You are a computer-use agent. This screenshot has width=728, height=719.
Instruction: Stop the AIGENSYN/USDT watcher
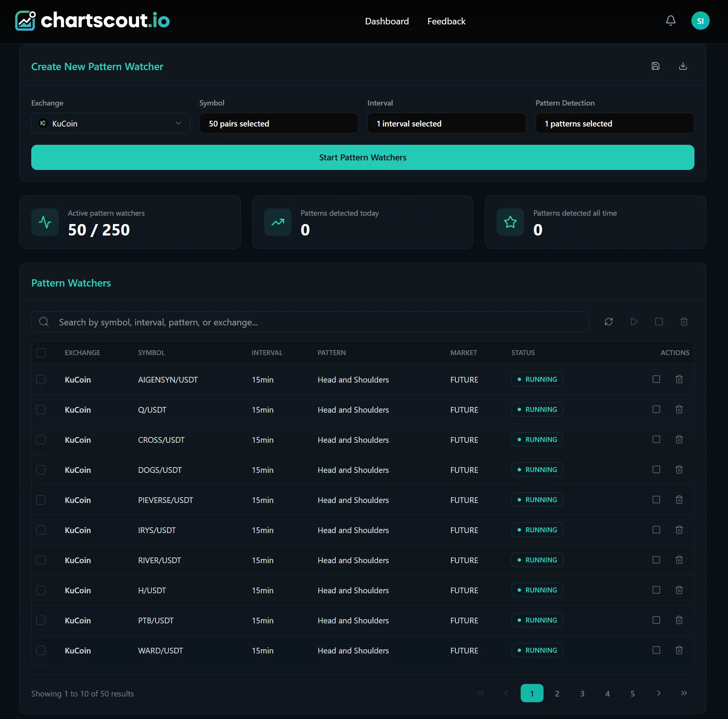coord(656,379)
